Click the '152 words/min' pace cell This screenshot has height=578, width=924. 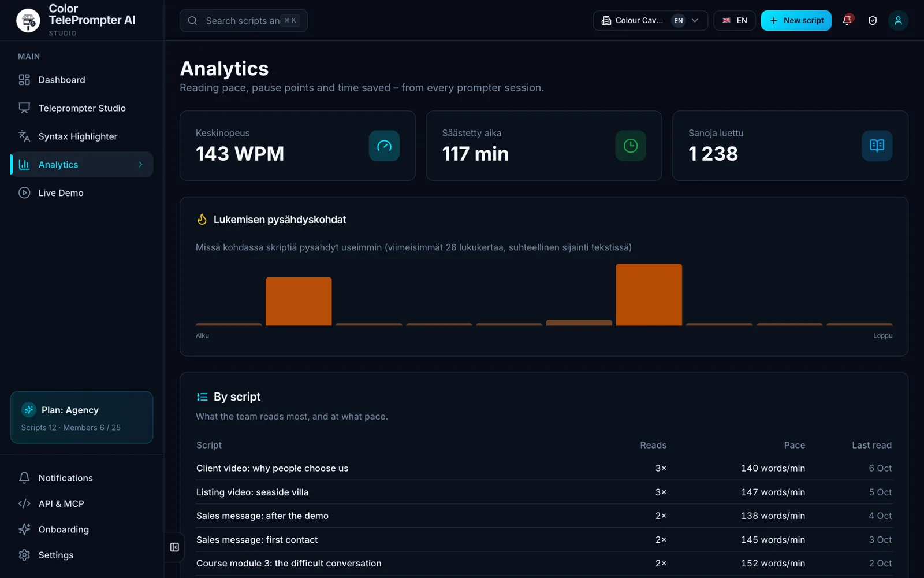point(773,563)
